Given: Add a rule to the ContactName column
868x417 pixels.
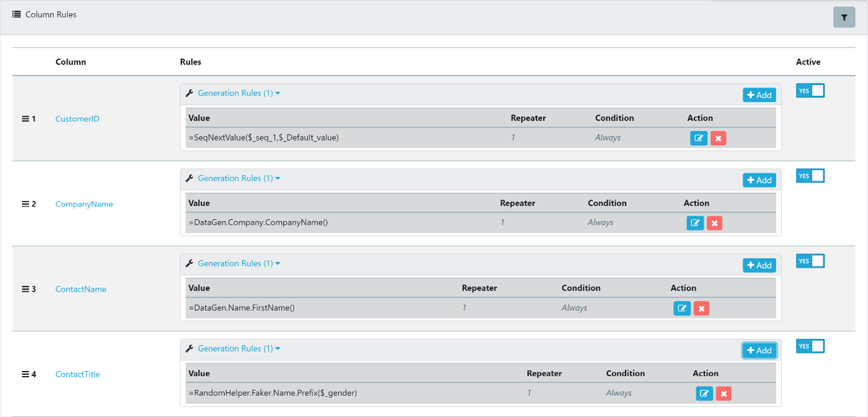Looking at the screenshot, I should (x=759, y=265).
